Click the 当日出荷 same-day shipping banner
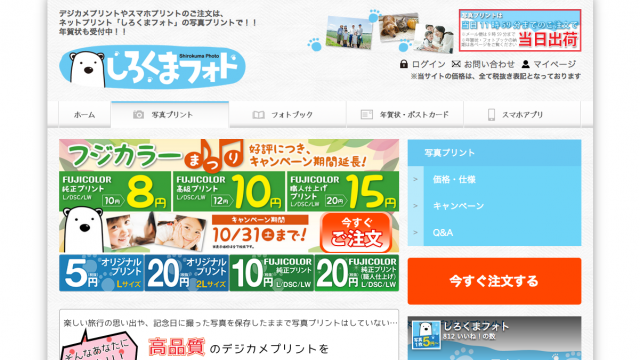The width and height of the screenshot is (640, 360). pyautogui.click(x=520, y=31)
